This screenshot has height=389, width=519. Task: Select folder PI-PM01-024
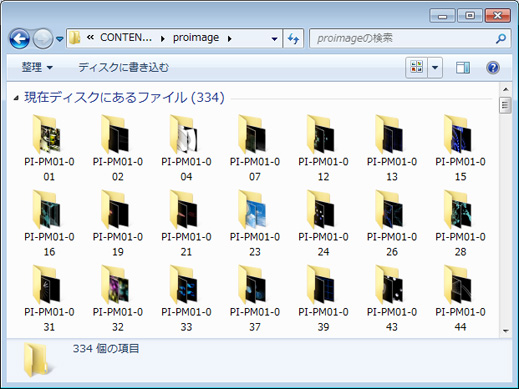click(323, 223)
